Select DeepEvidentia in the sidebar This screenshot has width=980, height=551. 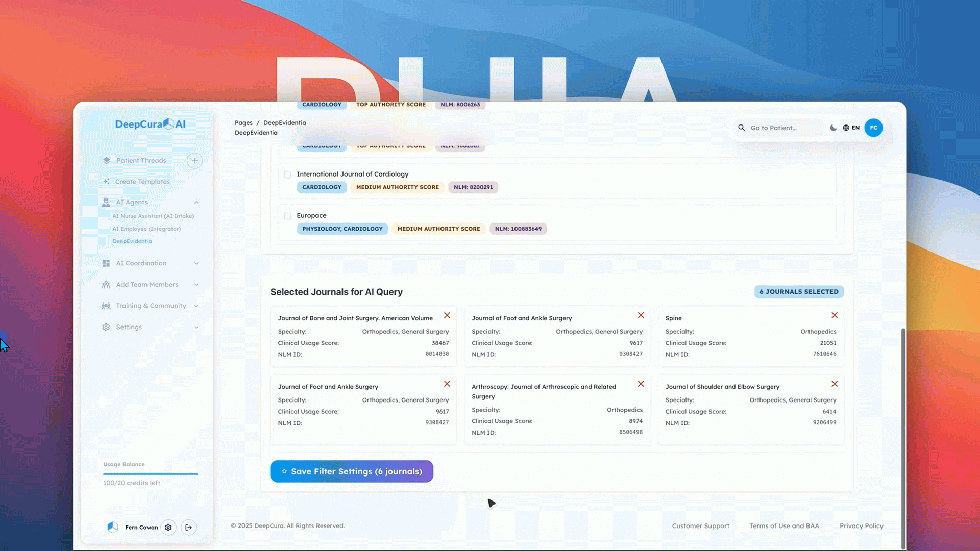[x=132, y=241]
